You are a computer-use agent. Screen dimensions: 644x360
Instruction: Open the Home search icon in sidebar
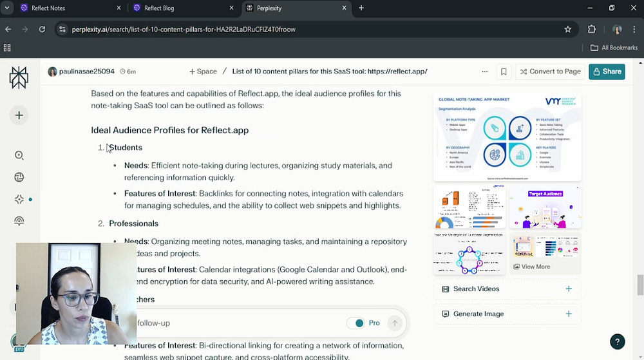click(19, 155)
